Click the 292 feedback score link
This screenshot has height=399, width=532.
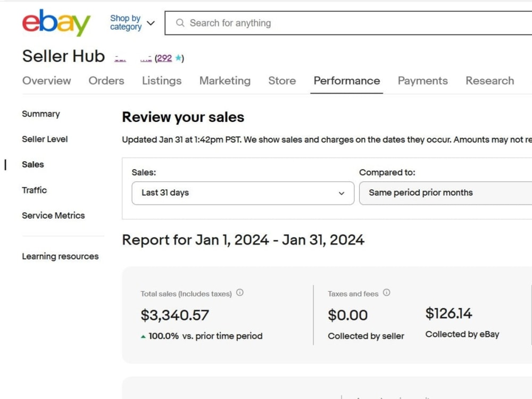pyautogui.click(x=164, y=58)
